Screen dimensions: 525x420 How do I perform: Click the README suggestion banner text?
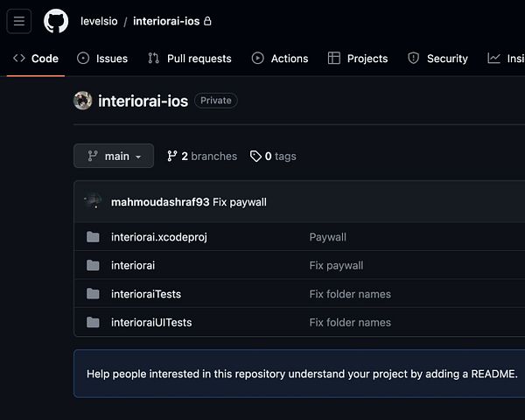(x=302, y=374)
